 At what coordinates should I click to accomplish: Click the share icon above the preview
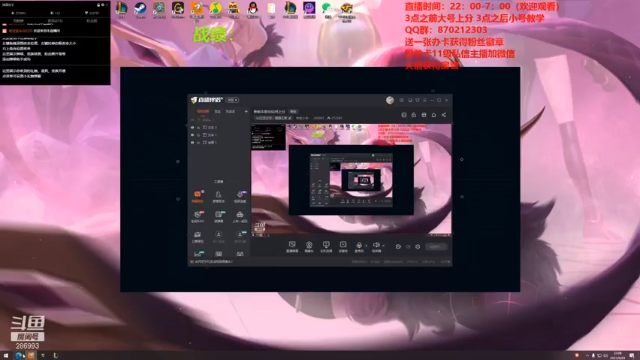tap(444, 115)
